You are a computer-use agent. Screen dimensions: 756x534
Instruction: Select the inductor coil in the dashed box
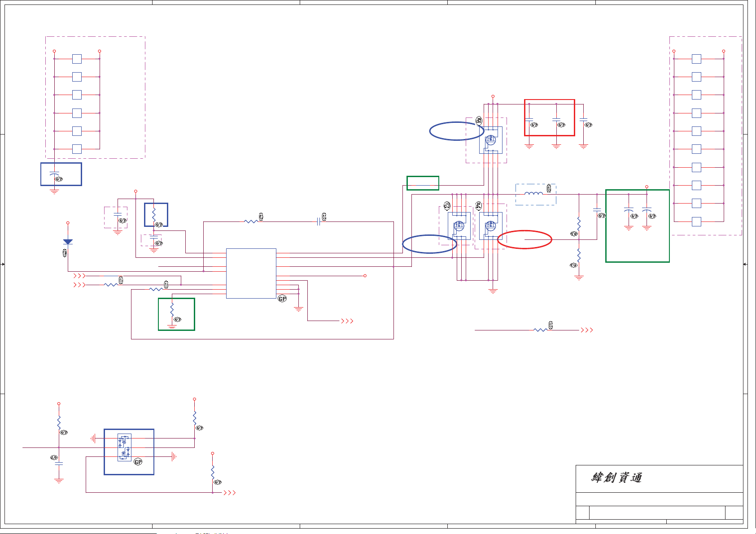[x=533, y=194]
